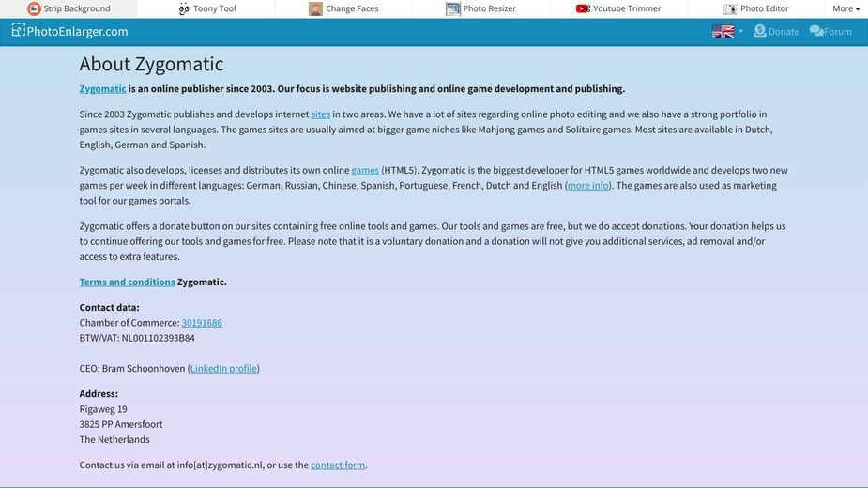The image size is (868, 488).
Task: Open the Photo Editor tab
Action: (x=756, y=8)
